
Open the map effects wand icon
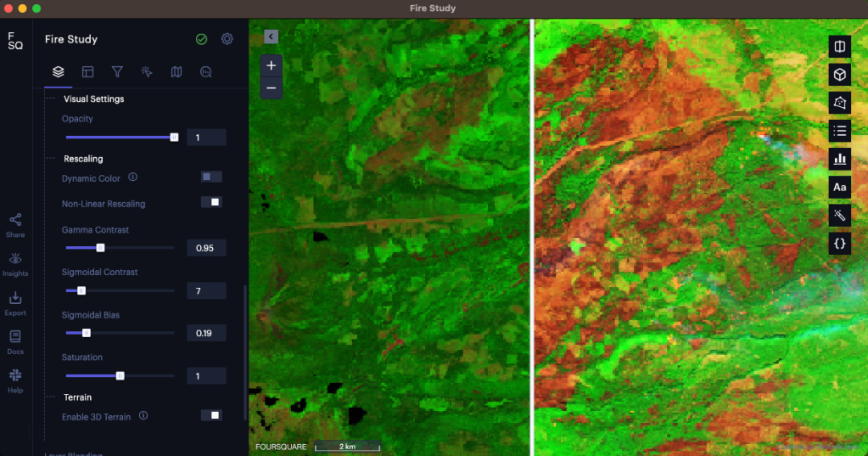[x=840, y=216]
